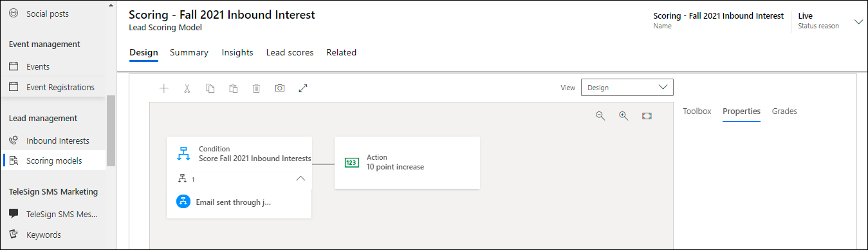Zoom out on the canvas

click(x=600, y=116)
